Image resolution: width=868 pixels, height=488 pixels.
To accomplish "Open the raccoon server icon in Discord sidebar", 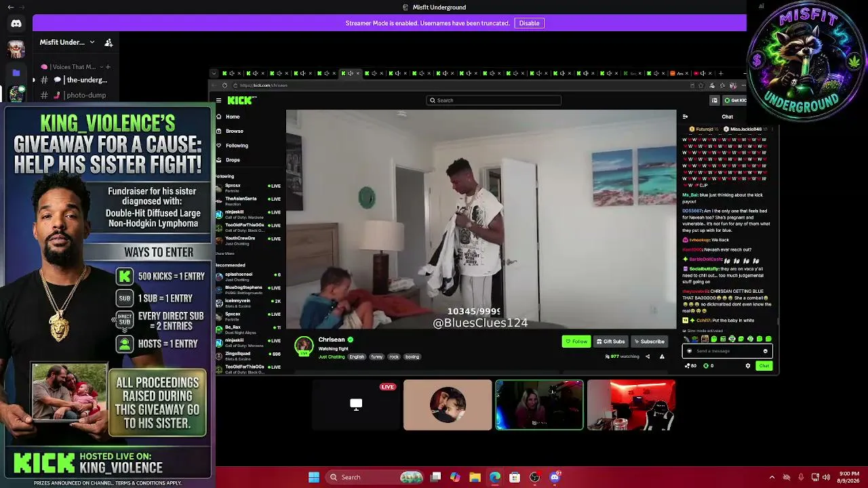I will pos(16,94).
